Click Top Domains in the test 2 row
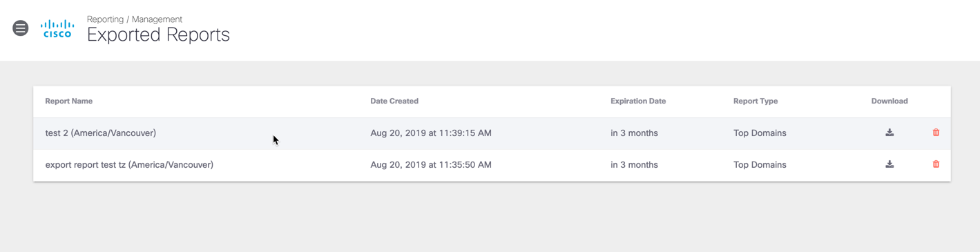 click(760, 133)
